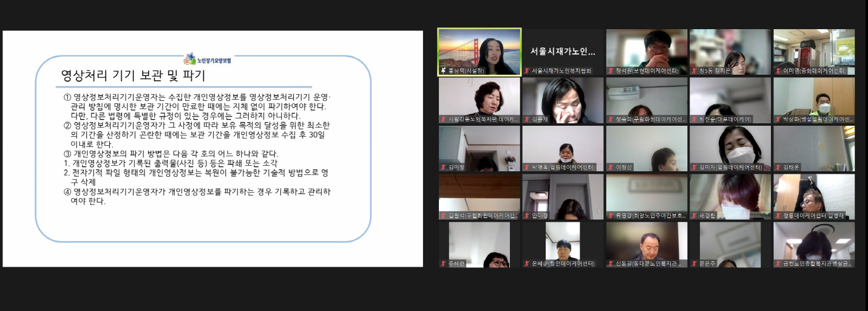Image resolution: width=868 pixels, height=311 pixels.
Task: Click the muted mic icon beside 김은재
Action: coord(527,119)
